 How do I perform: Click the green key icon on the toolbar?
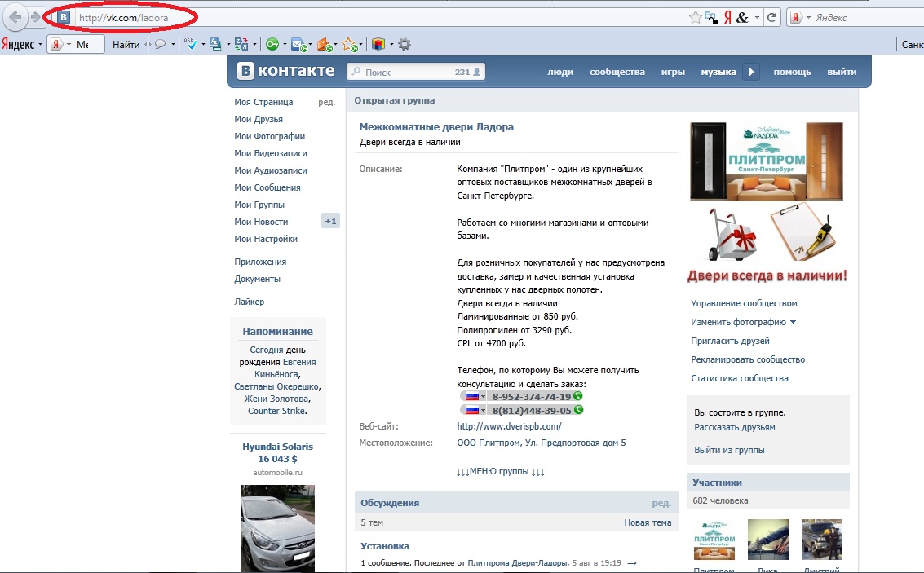tap(272, 44)
